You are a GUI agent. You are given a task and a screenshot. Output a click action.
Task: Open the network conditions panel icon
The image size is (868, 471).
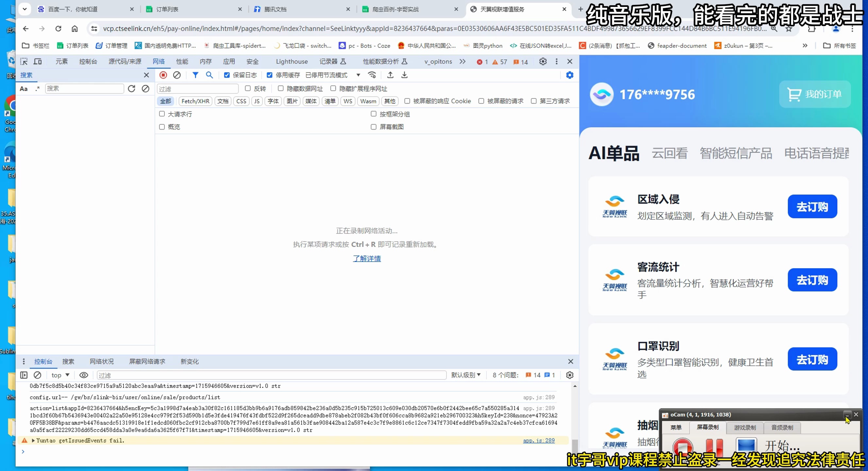point(372,75)
